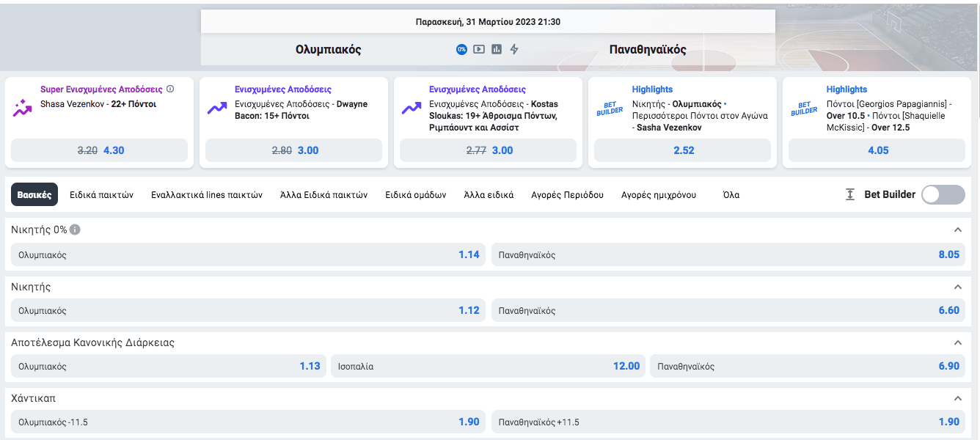Pick boosted odds 4.30 for Vezenkov 22+ points

pyautogui.click(x=100, y=150)
